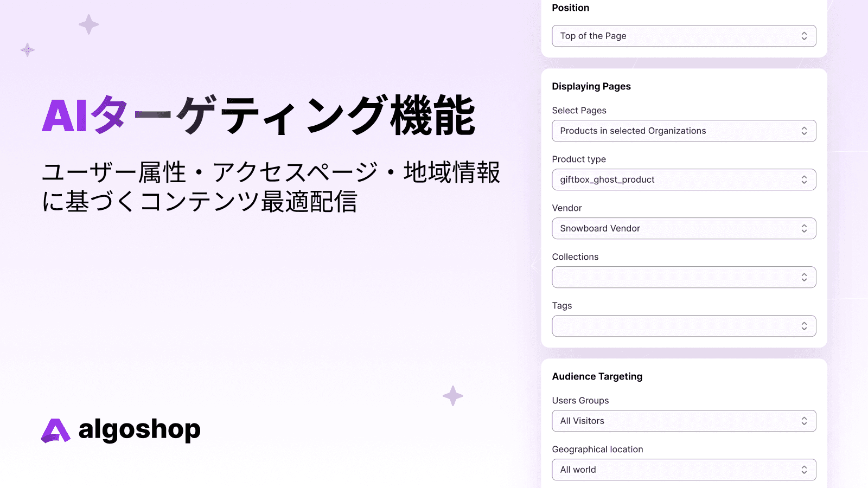Open the empty Tags dropdown
This screenshot has width=868, height=488.
[x=684, y=326]
